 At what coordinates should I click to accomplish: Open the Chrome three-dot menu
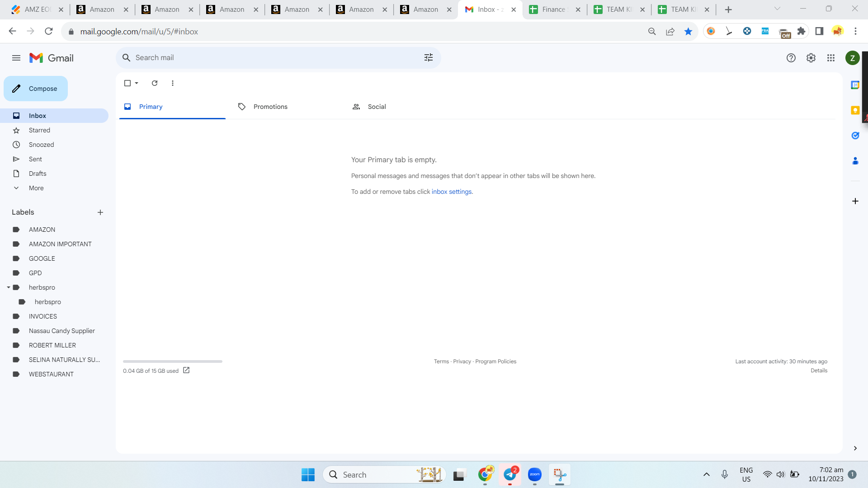pos(855,31)
